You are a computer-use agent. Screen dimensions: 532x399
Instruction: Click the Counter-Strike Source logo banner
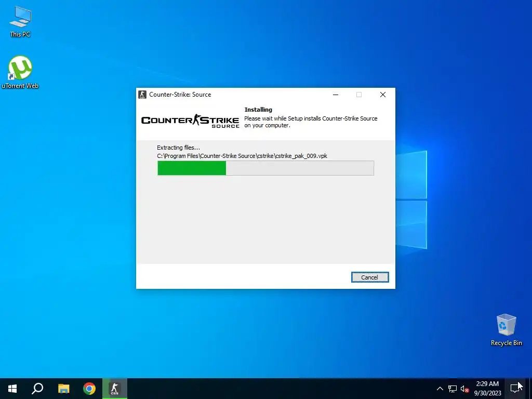point(190,121)
